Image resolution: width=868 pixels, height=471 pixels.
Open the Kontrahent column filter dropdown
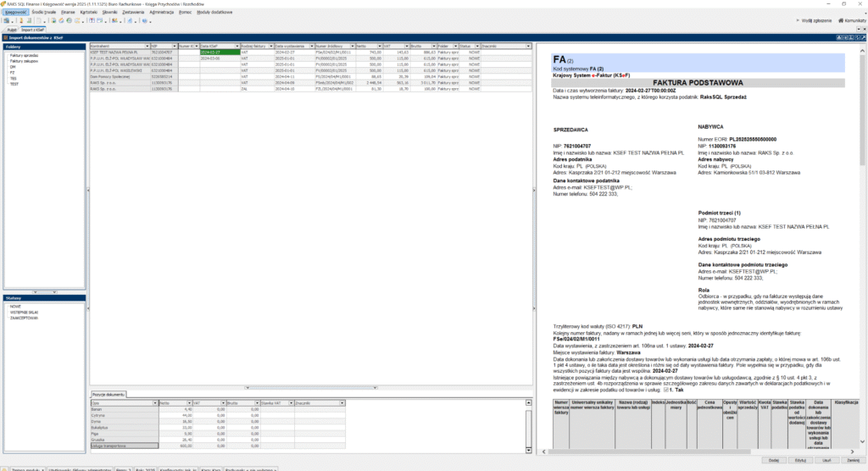(147, 46)
